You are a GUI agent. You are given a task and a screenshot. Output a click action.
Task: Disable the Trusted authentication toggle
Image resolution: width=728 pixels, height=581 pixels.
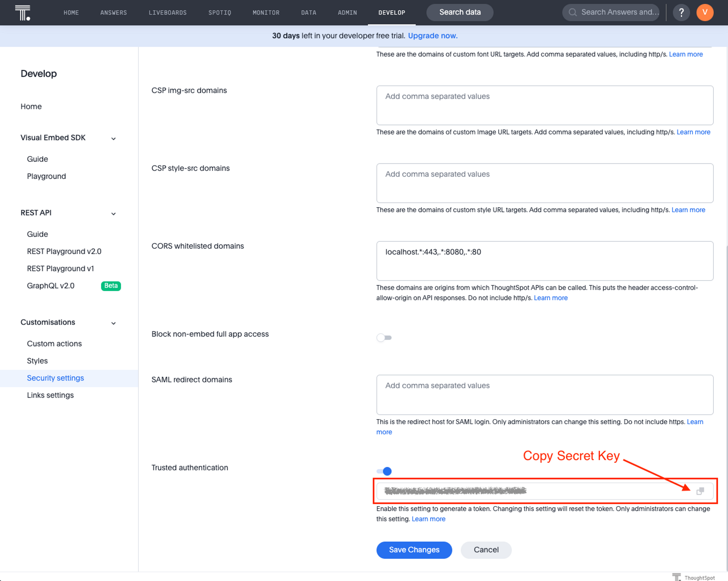coord(384,471)
